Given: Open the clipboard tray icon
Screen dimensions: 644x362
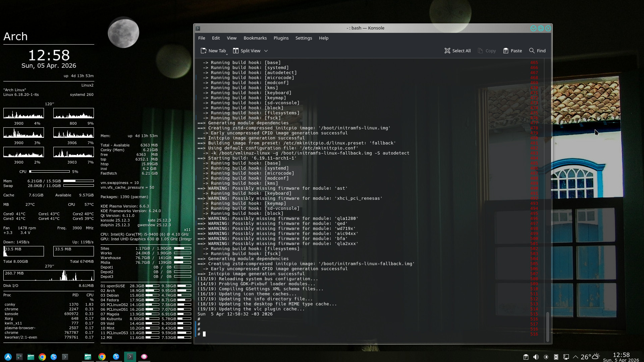Looking at the screenshot, I should coord(526,357).
